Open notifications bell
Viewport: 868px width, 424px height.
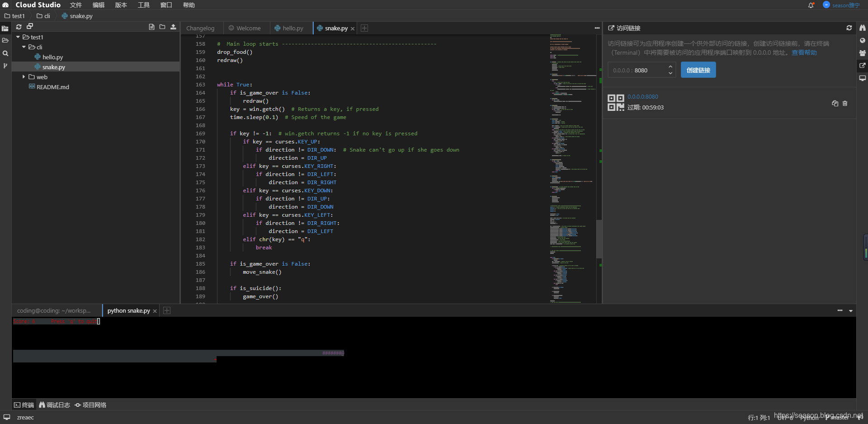[x=811, y=5]
